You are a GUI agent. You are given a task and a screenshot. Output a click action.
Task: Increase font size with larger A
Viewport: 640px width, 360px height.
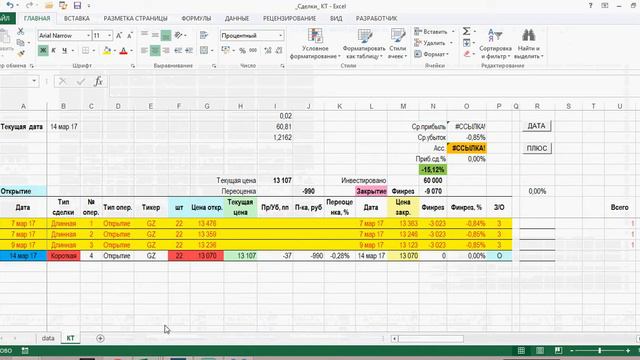119,36
